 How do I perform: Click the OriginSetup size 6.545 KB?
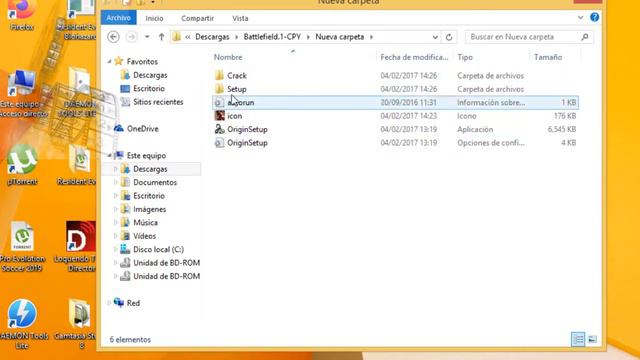point(562,129)
